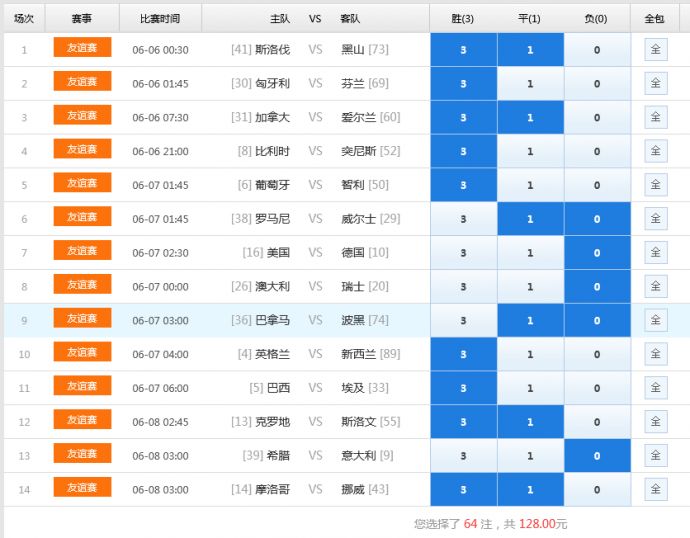Toggle win (3) for match 6 罗马尼 vs 威尔士
Image resolution: width=690 pixels, height=538 pixels.
coord(463,219)
